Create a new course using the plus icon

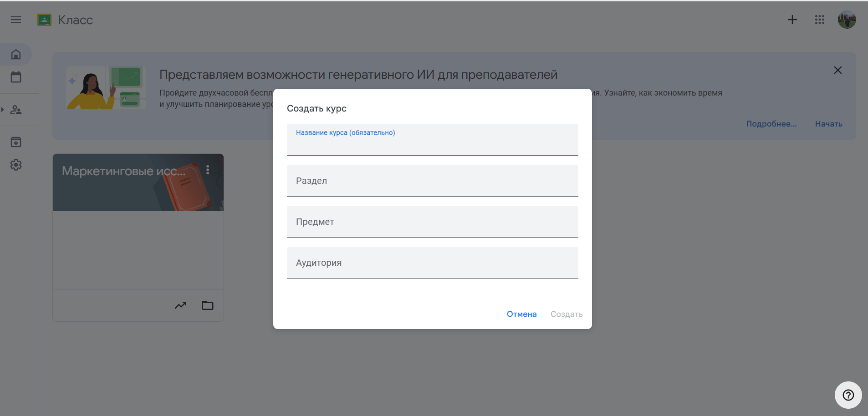[792, 20]
